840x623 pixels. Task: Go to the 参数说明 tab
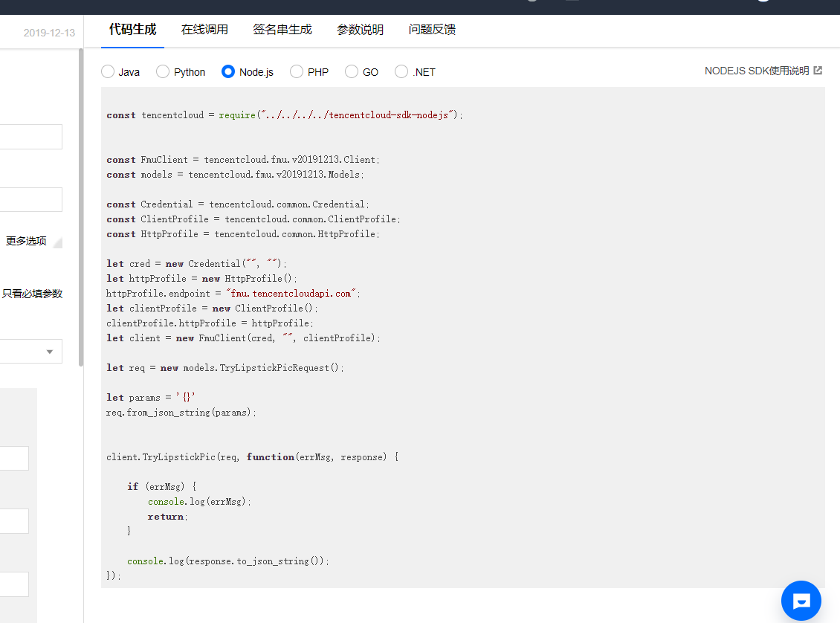click(360, 30)
